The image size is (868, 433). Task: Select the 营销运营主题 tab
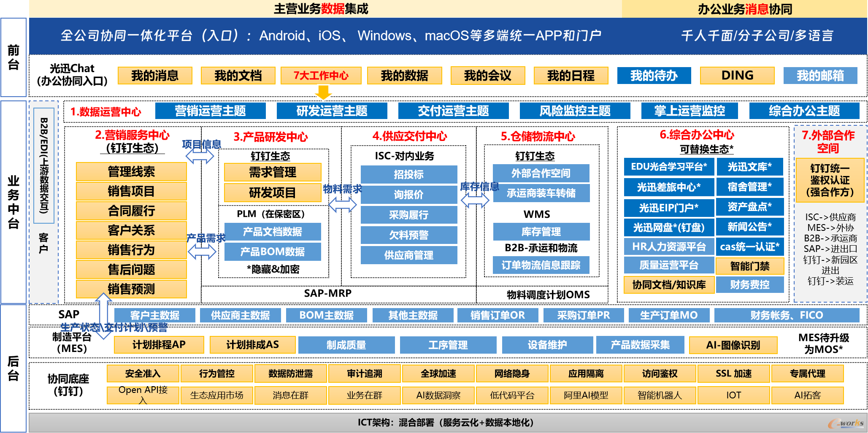tap(210, 111)
